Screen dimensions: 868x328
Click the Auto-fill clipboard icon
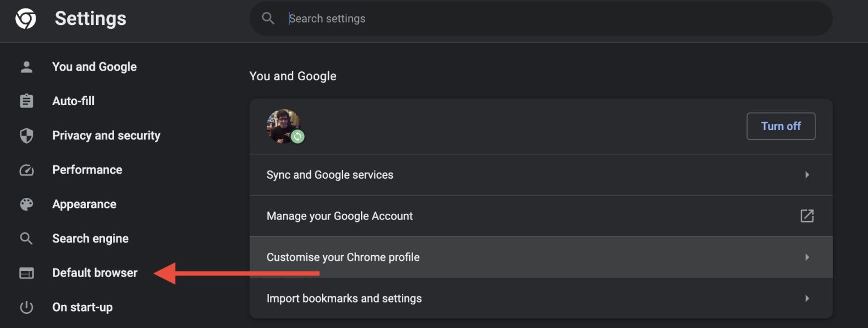tap(26, 101)
